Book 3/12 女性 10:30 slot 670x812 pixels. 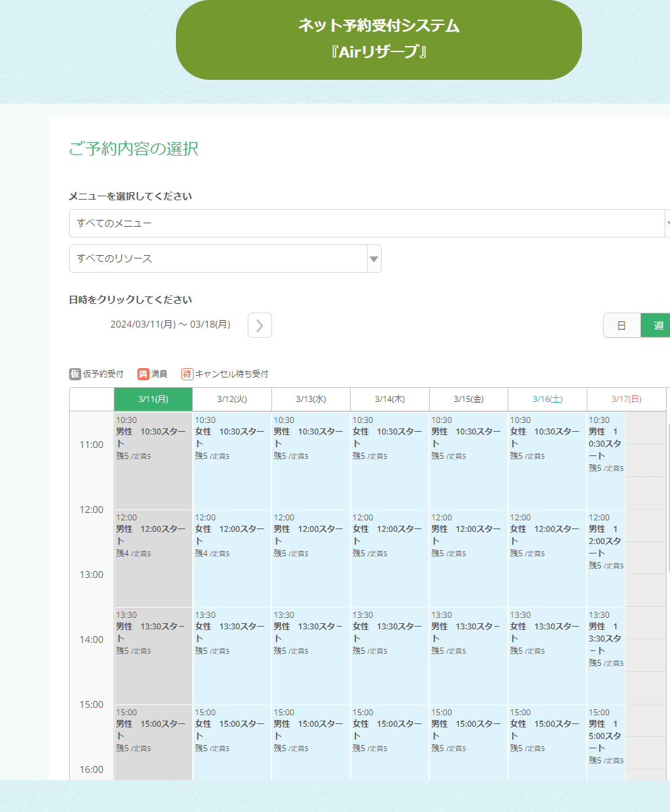(x=231, y=460)
